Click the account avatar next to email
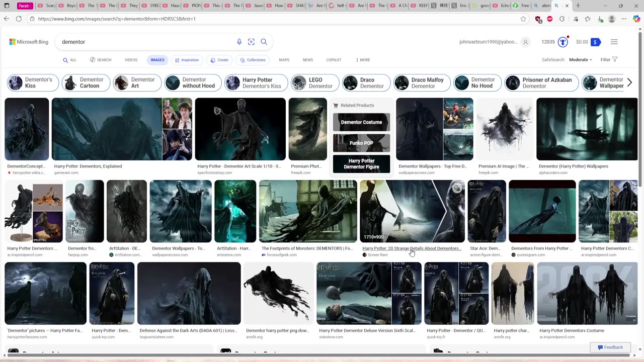Viewport: 644px width, 362px height. pyautogui.click(x=525, y=42)
